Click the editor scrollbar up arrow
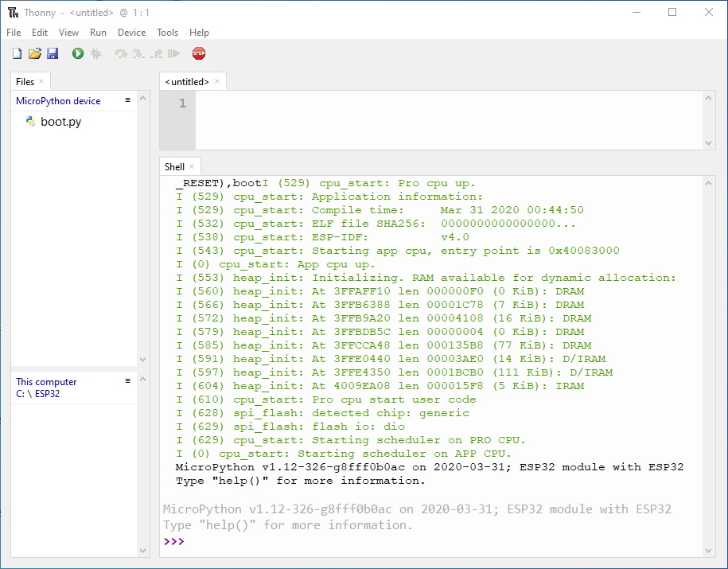 pos(708,98)
